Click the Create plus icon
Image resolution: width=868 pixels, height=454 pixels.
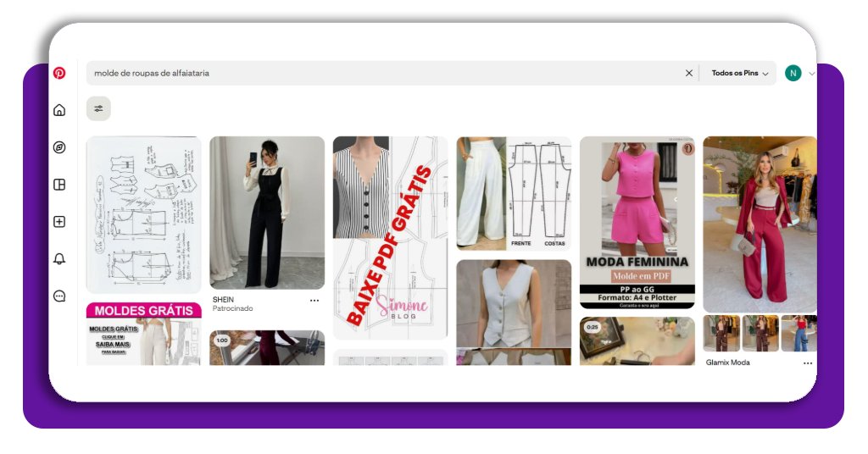click(x=59, y=222)
